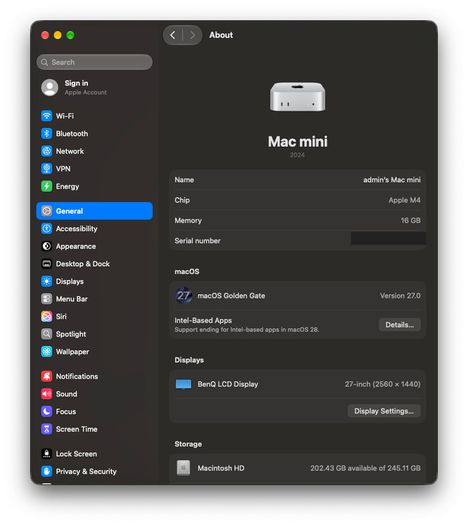
Task: Go forward with the right chevron
Action: pyautogui.click(x=192, y=35)
